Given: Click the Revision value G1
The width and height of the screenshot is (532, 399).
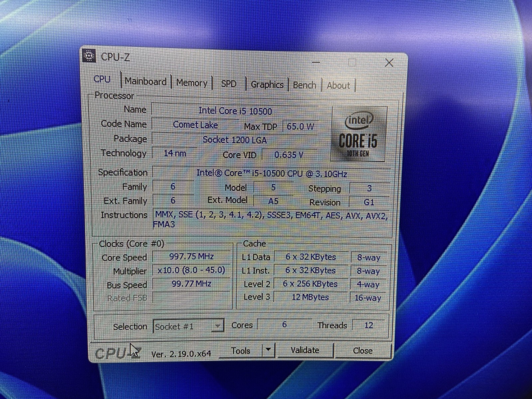Looking at the screenshot, I should (x=369, y=202).
